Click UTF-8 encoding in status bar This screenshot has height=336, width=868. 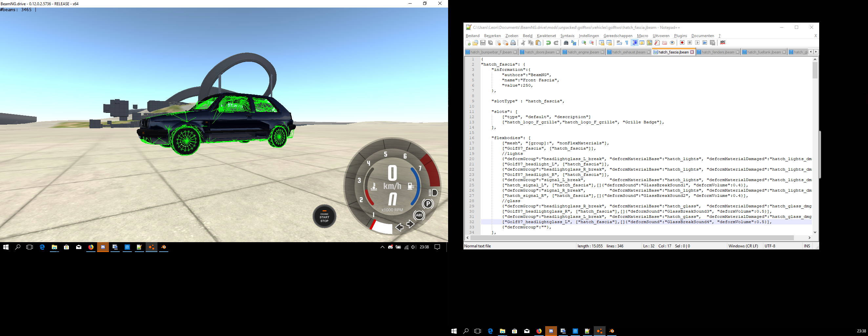(770, 246)
